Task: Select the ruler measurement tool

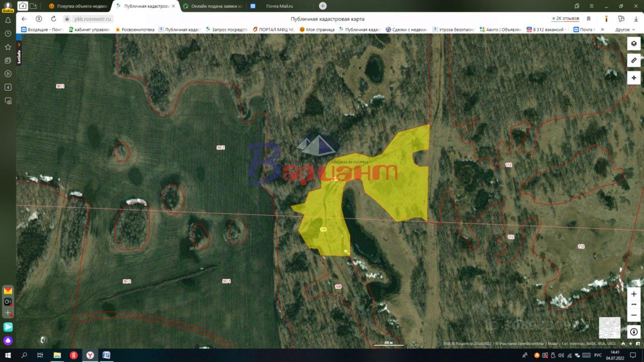Action: click(634, 60)
